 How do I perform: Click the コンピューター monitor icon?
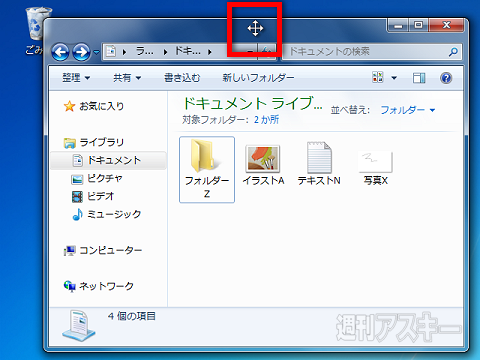[69, 251]
